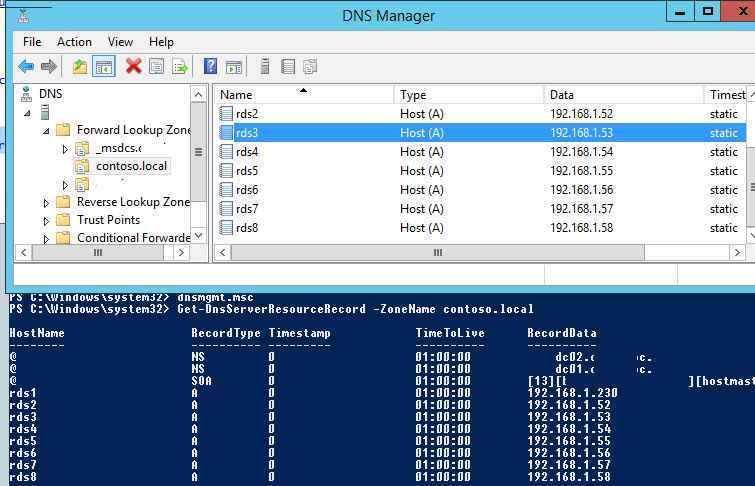Image resolution: width=755 pixels, height=486 pixels.
Task: Collapse the Forward Lookup Zones node
Action: click(46, 131)
